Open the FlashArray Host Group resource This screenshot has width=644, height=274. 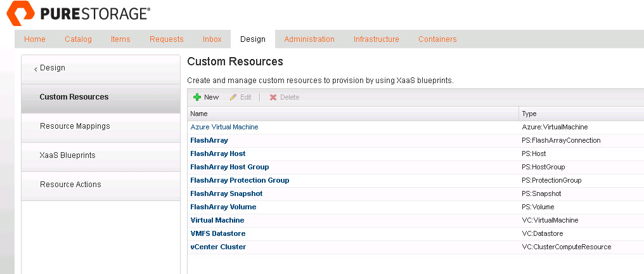[229, 167]
